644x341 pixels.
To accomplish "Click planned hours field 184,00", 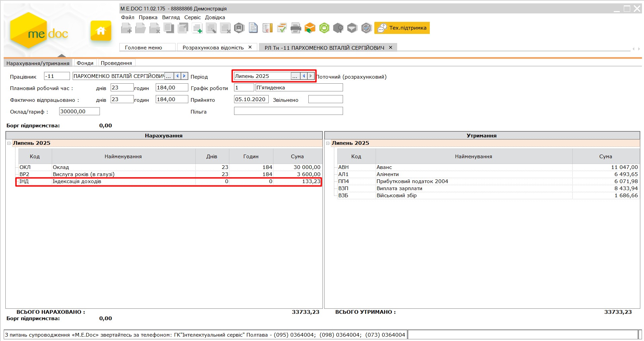I will [x=172, y=88].
